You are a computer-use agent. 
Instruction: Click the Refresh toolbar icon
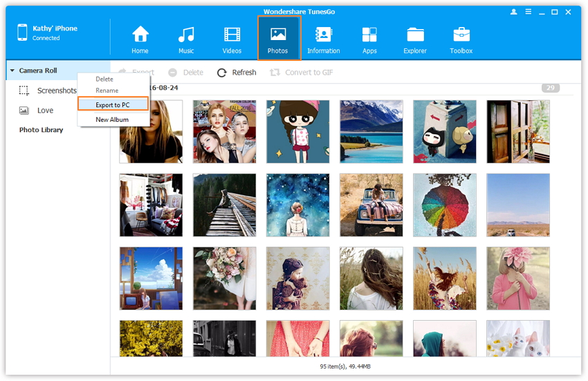222,73
